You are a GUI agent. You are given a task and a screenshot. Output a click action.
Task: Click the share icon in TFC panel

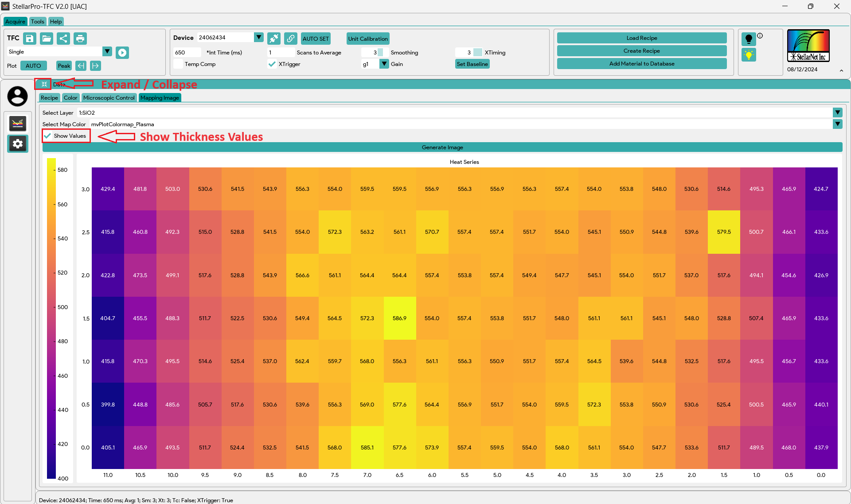[63, 39]
